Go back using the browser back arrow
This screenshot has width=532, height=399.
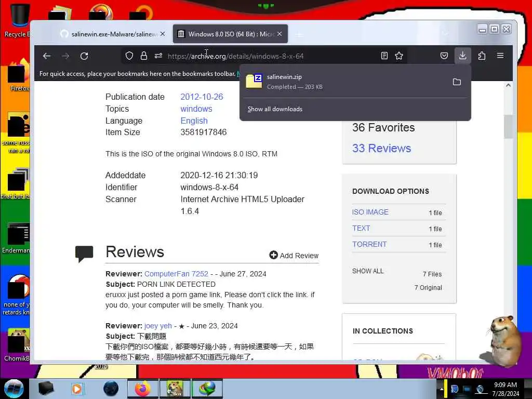point(47,56)
